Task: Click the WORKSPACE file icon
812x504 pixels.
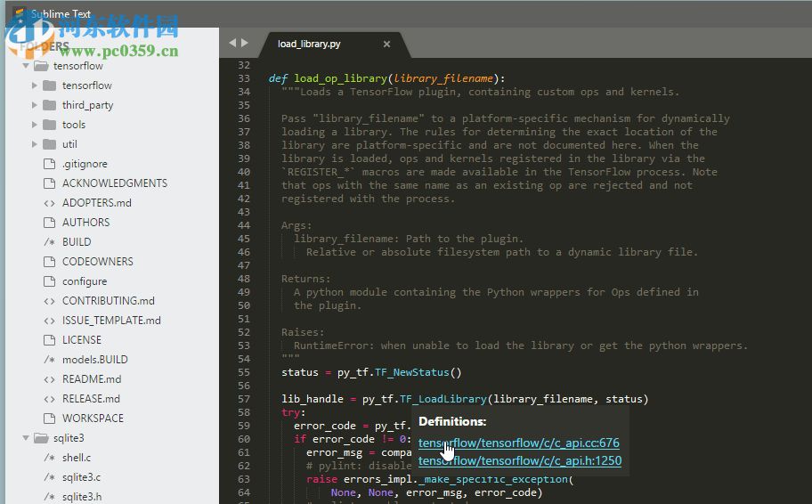Action: 50,419
